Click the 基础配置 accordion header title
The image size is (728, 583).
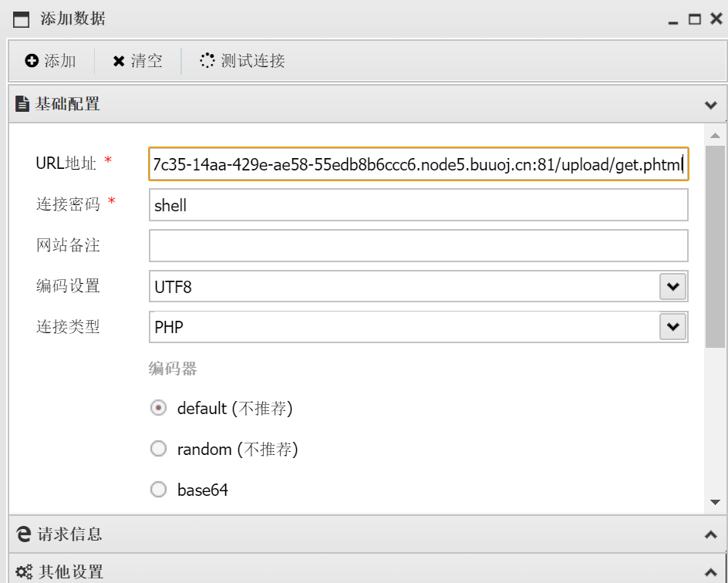tap(67, 103)
